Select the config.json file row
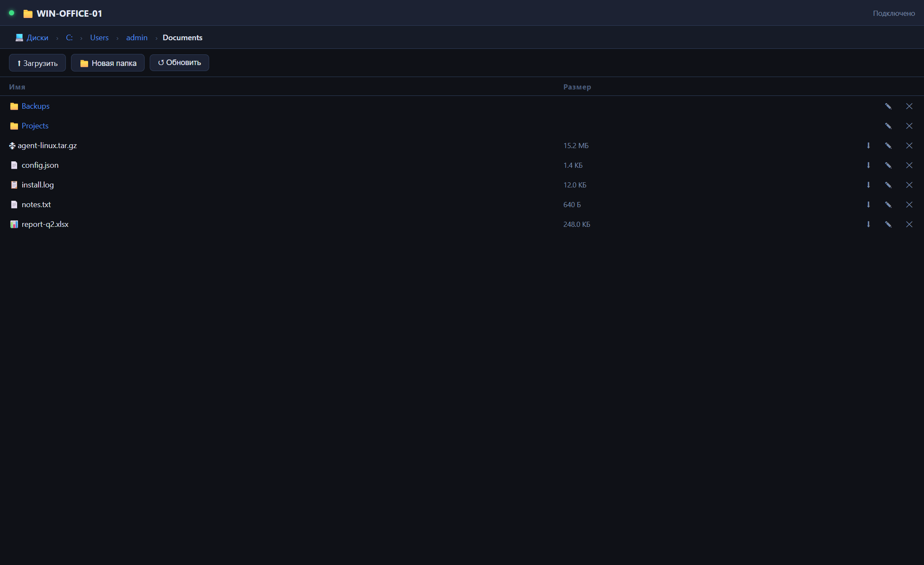 (462, 165)
